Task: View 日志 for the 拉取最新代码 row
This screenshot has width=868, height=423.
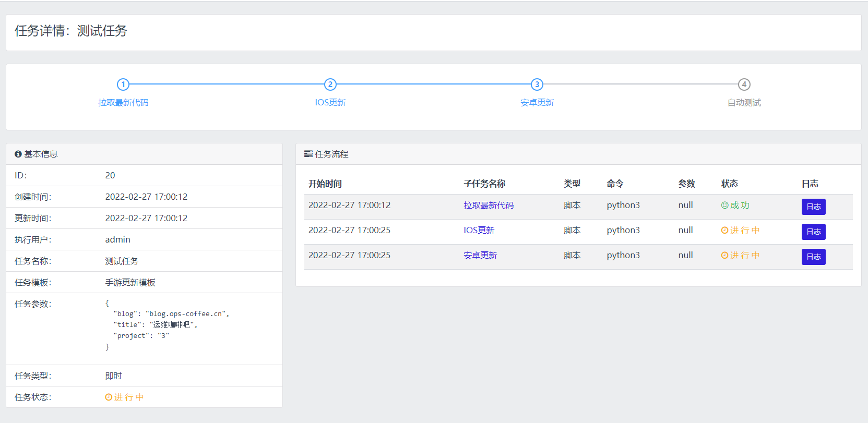Action: (x=813, y=207)
